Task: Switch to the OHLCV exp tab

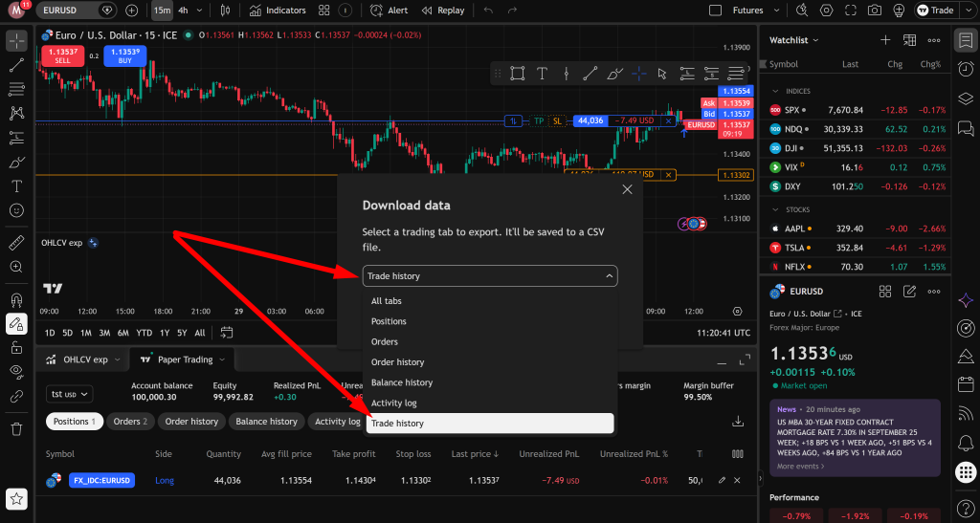Action: 83,360
